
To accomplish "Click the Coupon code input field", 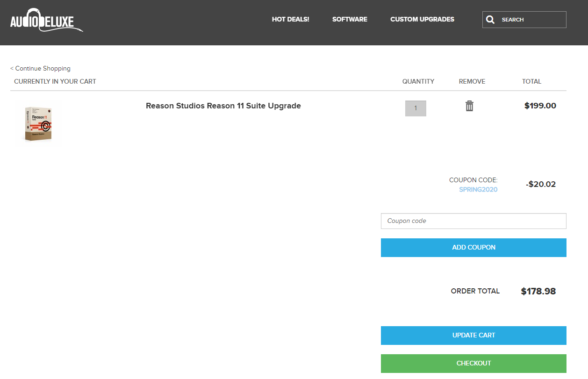I will click(x=473, y=221).
